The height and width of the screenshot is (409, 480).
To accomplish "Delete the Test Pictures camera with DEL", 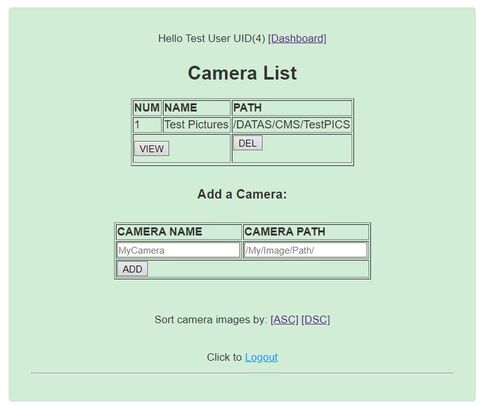I will pos(247,143).
